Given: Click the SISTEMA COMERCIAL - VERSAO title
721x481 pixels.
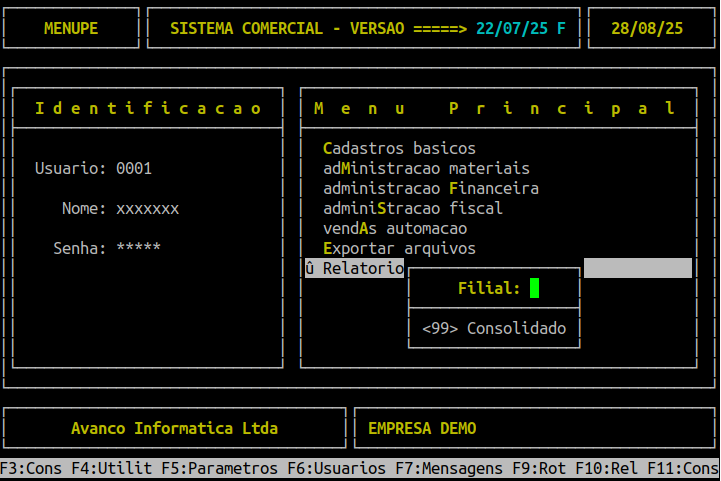Looking at the screenshot, I should (x=287, y=29).
